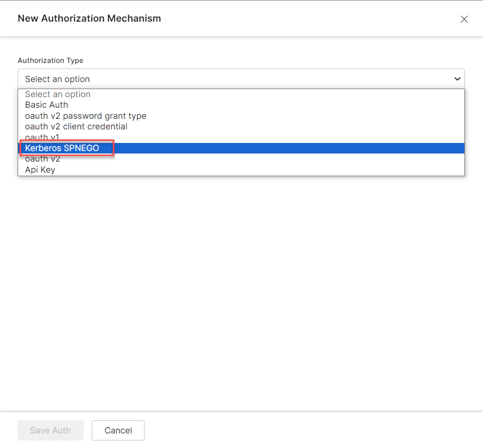Choose oauth v2 password grant type
Screen dimensions: 483x448
tap(86, 116)
